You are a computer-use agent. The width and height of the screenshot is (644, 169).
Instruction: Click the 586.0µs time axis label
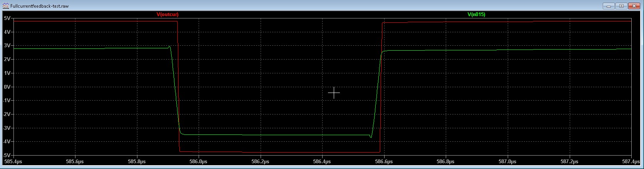coord(199,162)
